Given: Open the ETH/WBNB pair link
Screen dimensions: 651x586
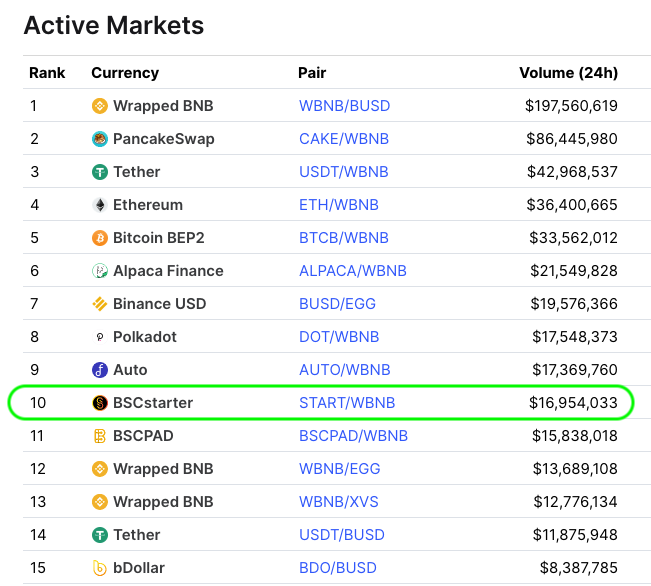Looking at the screenshot, I should (339, 205).
